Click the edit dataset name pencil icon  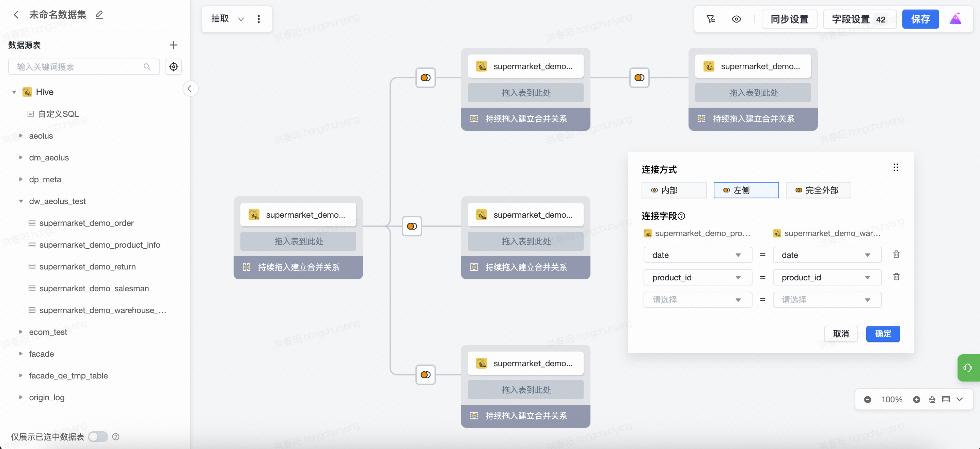coord(99,15)
